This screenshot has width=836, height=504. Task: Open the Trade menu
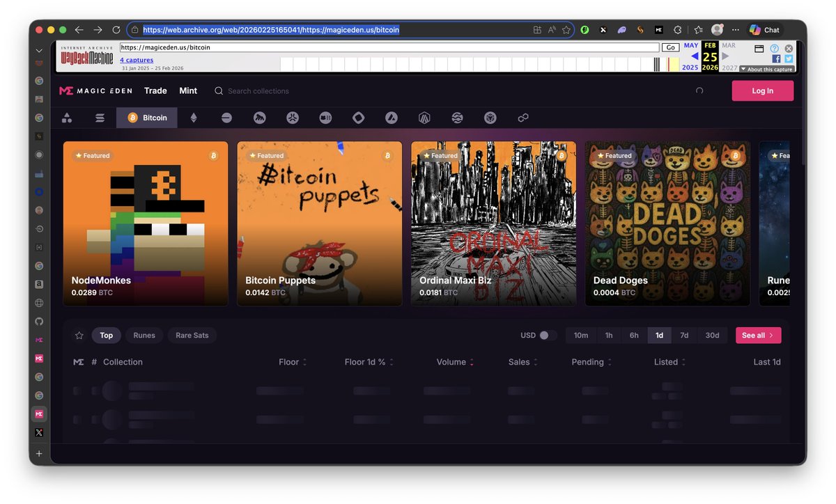pos(155,90)
